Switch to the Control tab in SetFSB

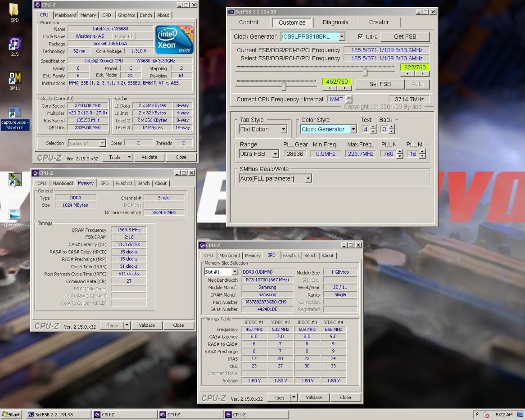(x=249, y=23)
